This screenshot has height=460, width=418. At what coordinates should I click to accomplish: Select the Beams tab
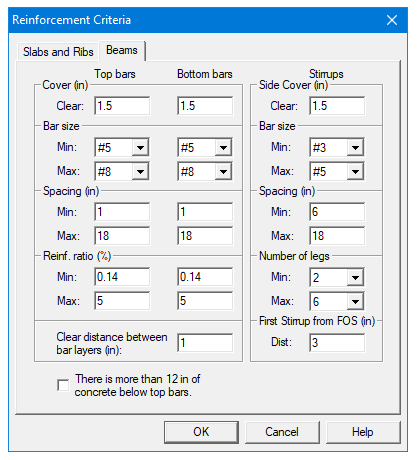click(122, 51)
